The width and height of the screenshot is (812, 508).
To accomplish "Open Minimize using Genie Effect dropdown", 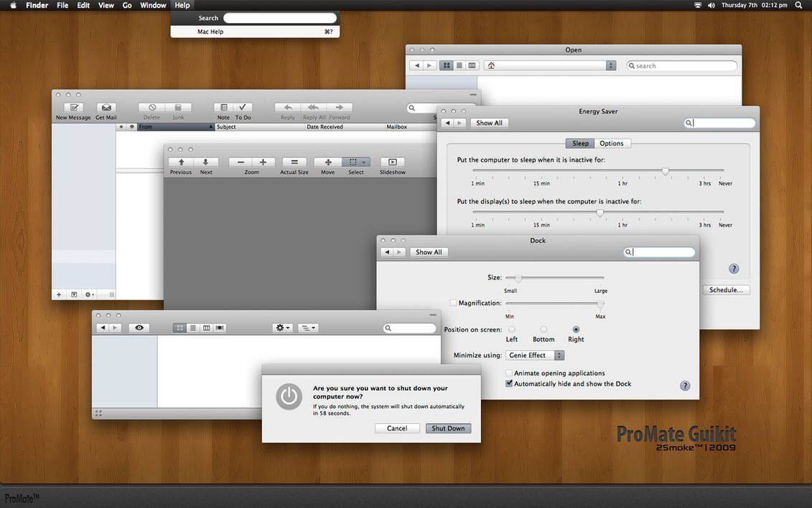I will tap(535, 355).
